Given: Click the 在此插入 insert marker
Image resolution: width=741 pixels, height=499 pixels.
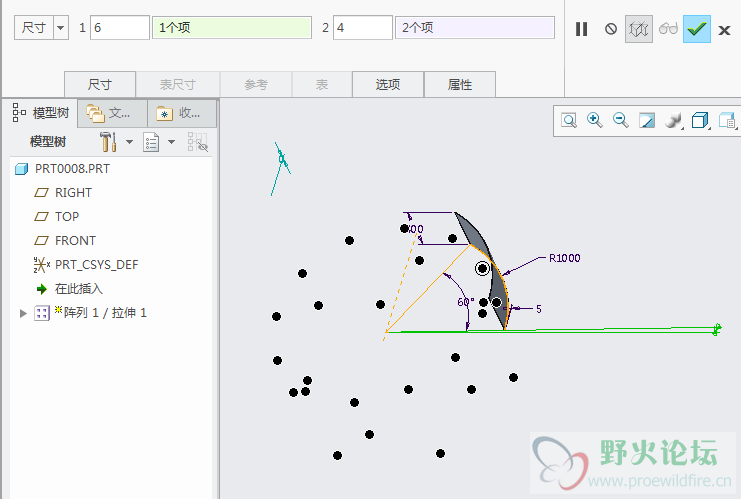Looking at the screenshot, I should click(69, 289).
